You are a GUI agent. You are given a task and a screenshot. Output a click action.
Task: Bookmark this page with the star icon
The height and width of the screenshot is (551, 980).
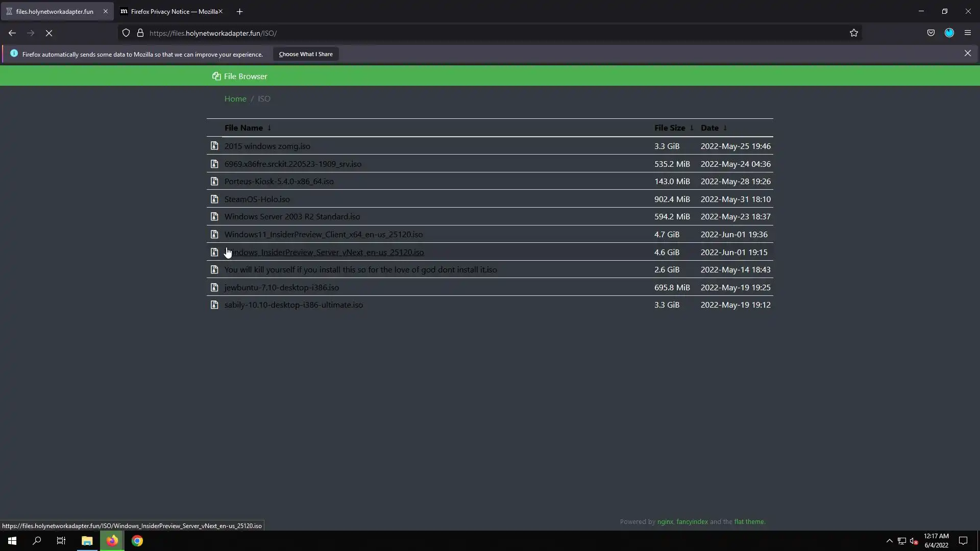pos(854,33)
